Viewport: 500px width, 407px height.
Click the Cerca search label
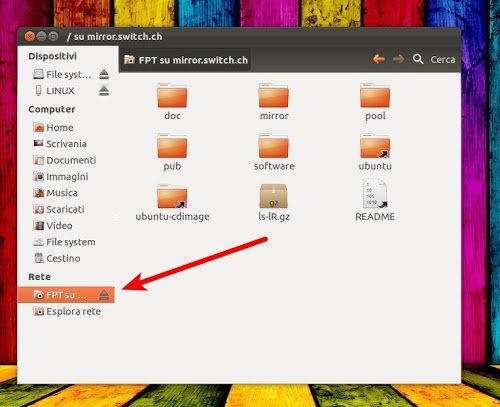(x=442, y=60)
